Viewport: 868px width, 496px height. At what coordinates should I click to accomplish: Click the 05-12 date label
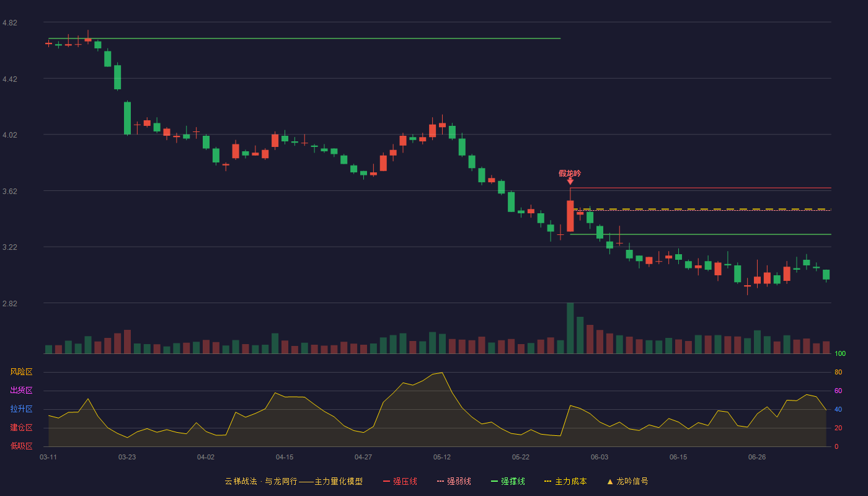pos(442,457)
